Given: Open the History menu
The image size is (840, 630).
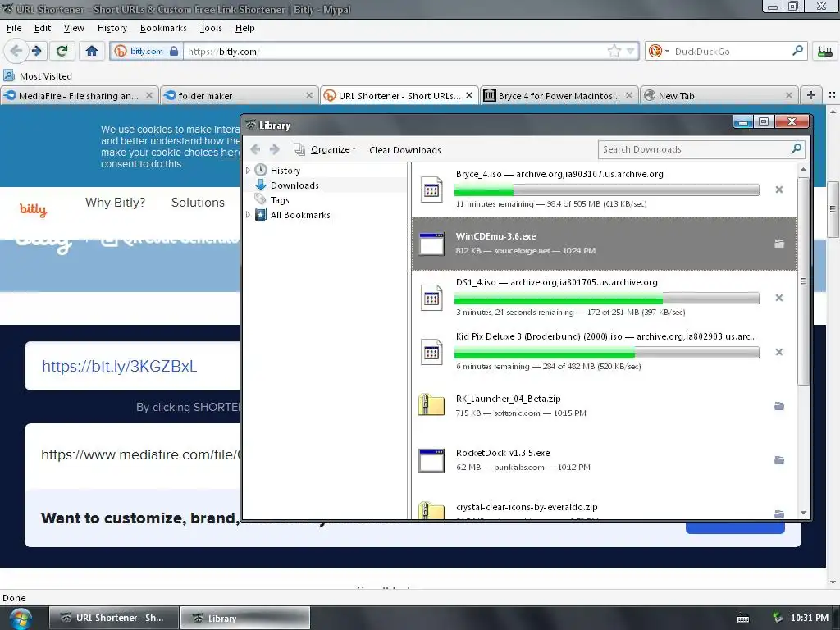Looking at the screenshot, I should pyautogui.click(x=112, y=28).
